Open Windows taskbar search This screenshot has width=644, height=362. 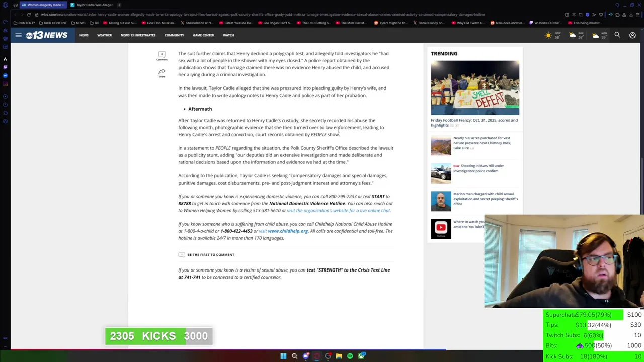294,356
